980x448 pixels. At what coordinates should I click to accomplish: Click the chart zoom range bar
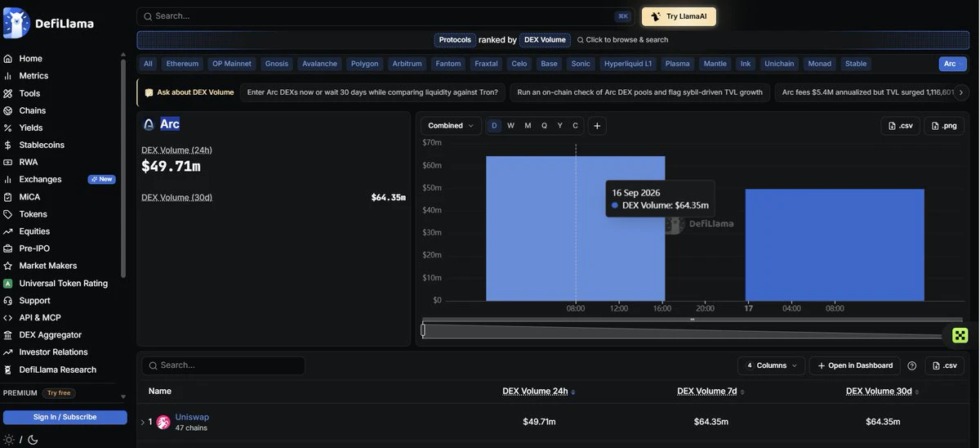pos(693,330)
